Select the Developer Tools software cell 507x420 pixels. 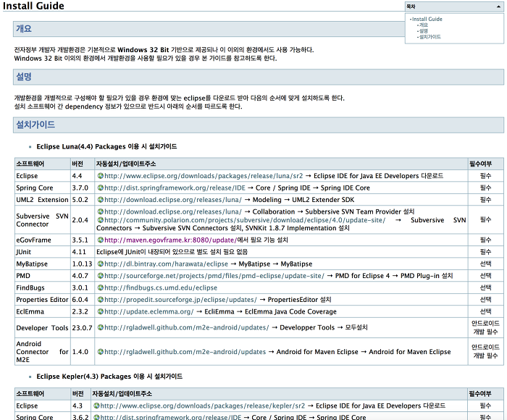coord(43,327)
